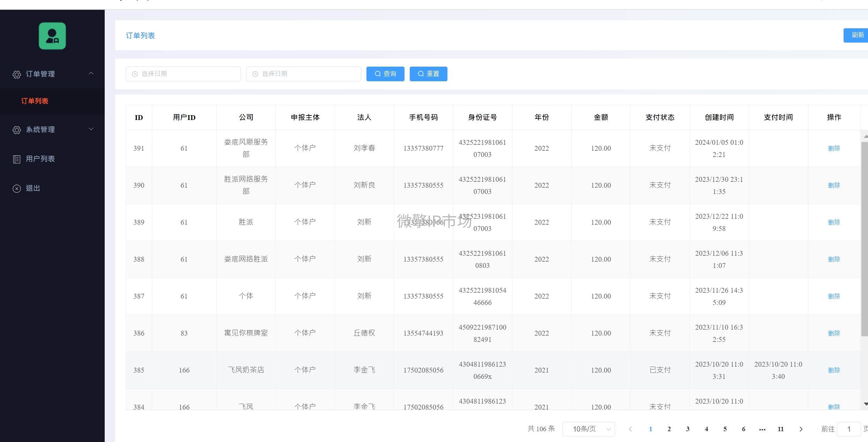This screenshot has height=442, width=868.
Task: Click phone number 13554744193
Action: (x=423, y=333)
